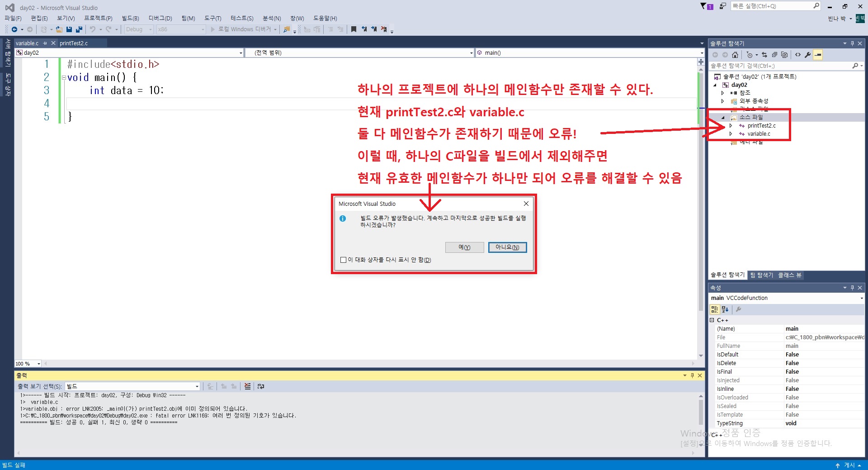868x470 pixels.
Task: Open the 편집(E) menu
Action: [x=39, y=18]
